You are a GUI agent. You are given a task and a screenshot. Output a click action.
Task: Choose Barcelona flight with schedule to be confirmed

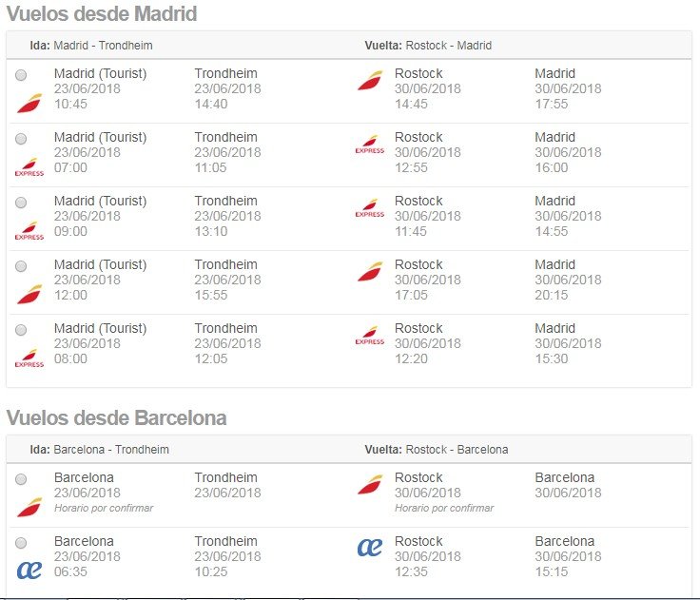tap(21, 479)
